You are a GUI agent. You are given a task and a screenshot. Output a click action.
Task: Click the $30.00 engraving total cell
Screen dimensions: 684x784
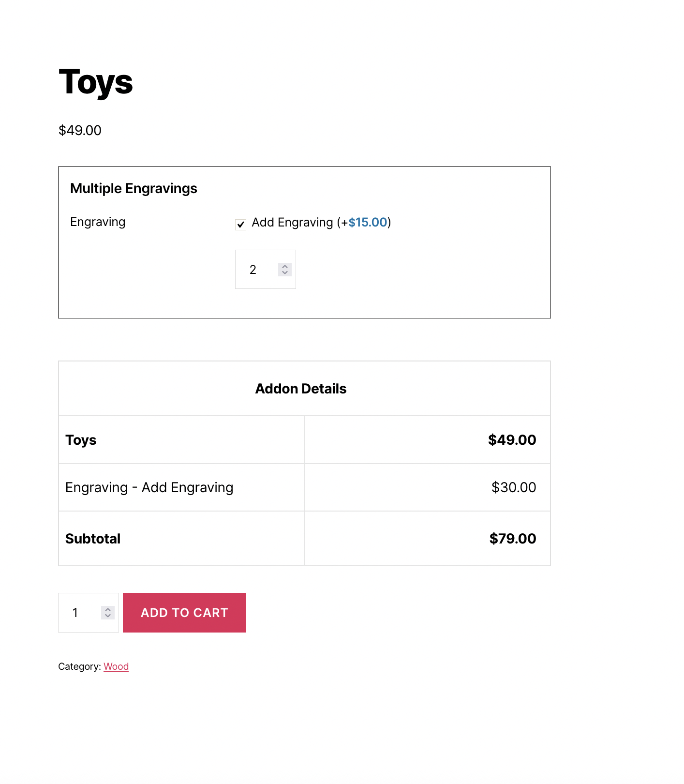pos(513,487)
